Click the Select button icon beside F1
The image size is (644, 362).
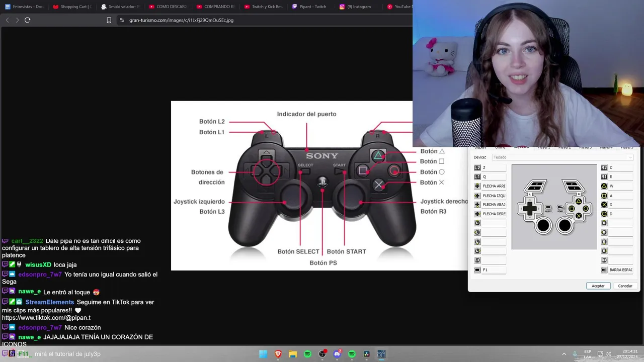pos(477,270)
